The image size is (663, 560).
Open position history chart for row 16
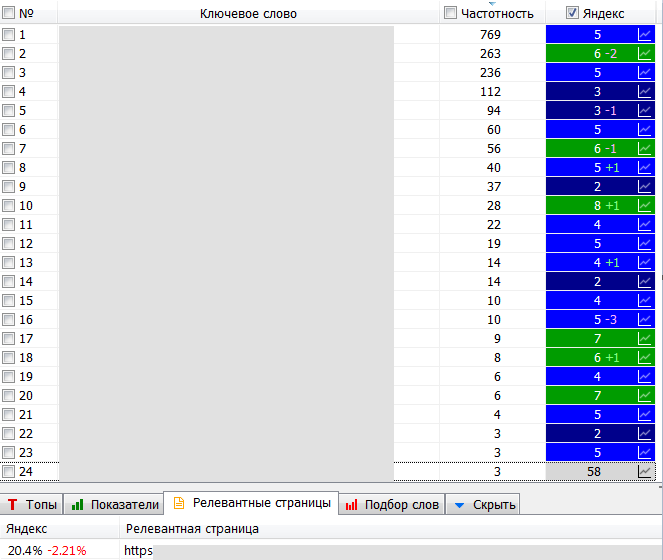coord(644,320)
